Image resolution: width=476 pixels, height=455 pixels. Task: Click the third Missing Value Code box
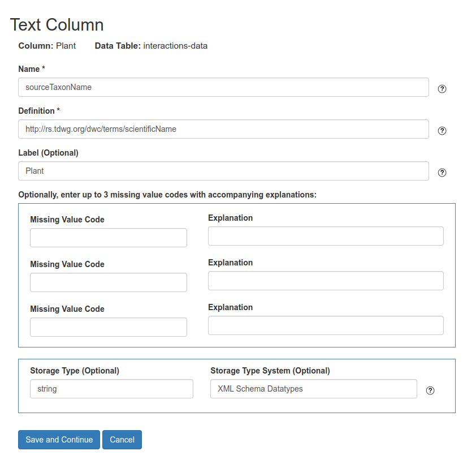[108, 327]
